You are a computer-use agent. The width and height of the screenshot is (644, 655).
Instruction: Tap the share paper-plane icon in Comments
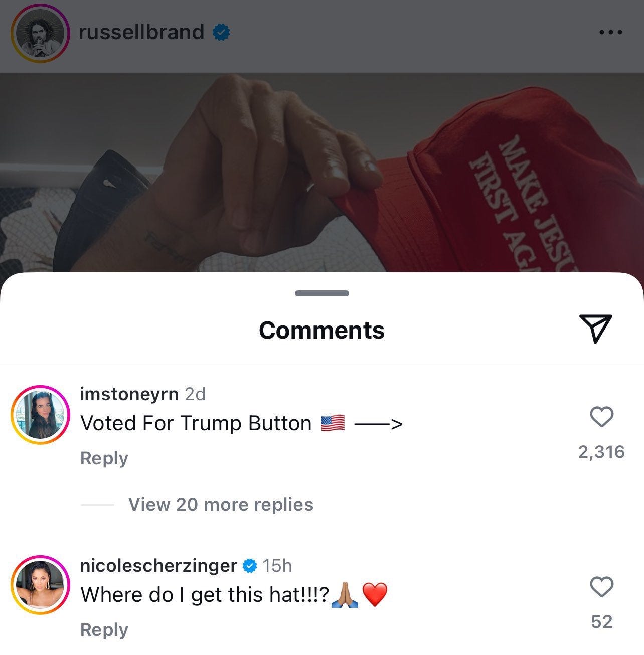click(595, 329)
